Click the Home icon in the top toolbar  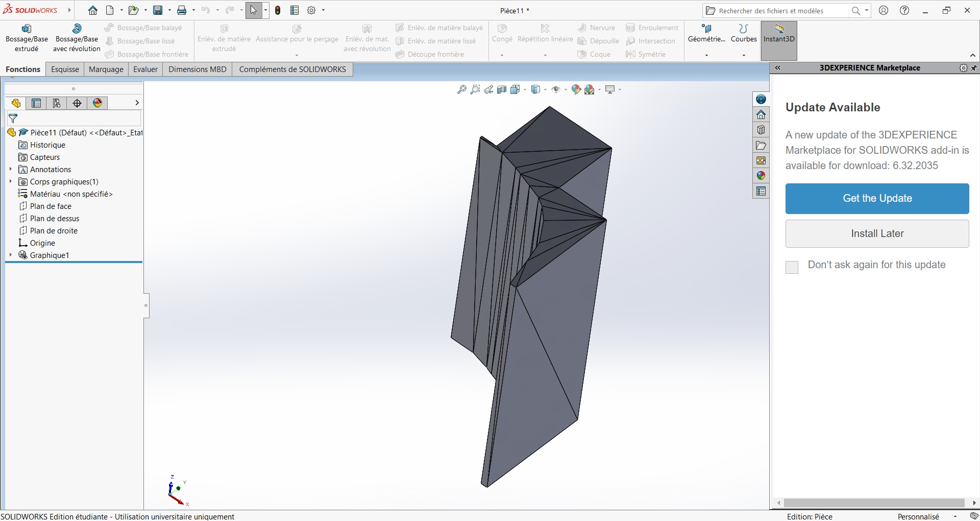pos(92,10)
